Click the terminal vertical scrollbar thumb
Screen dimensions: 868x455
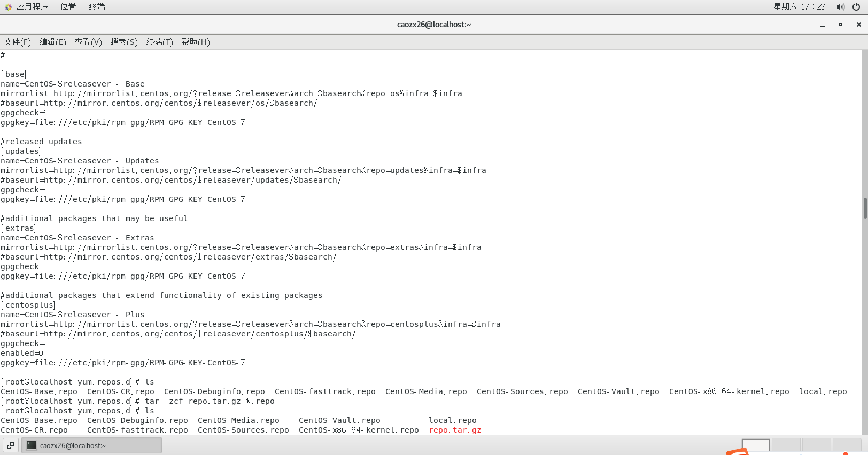[865, 208]
